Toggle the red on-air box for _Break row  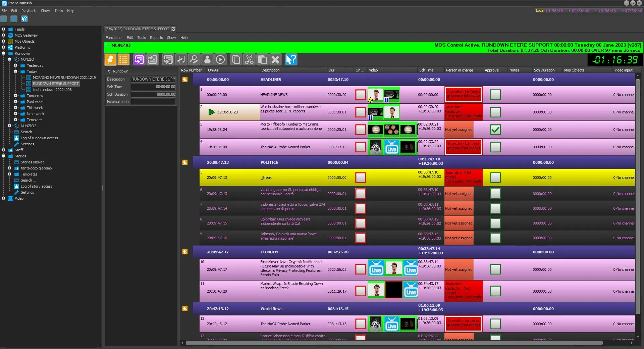coord(360,178)
